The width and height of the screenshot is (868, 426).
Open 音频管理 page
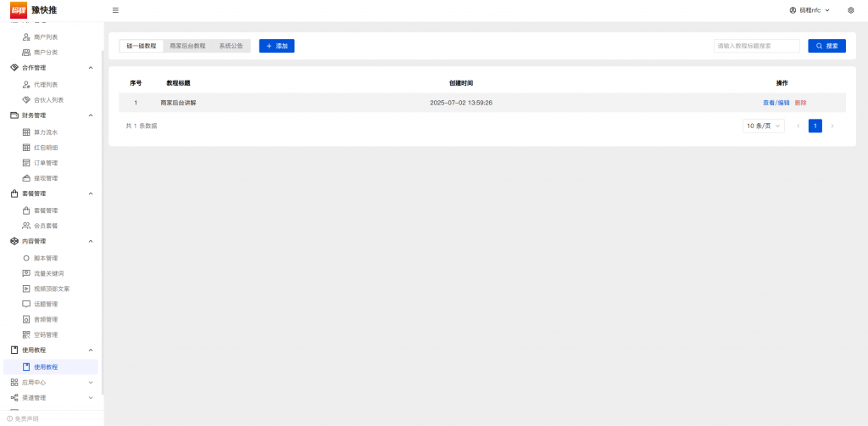[46, 319]
